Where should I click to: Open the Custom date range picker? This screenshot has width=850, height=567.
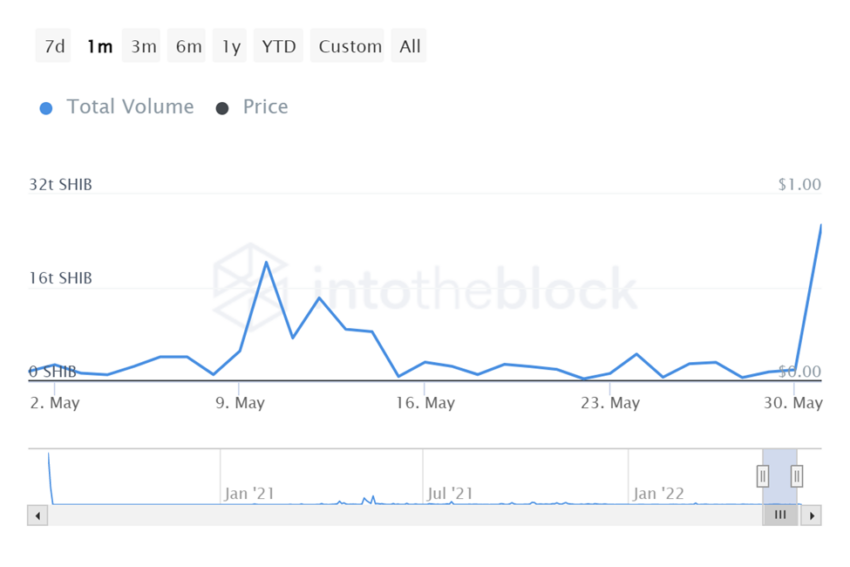coord(350,46)
